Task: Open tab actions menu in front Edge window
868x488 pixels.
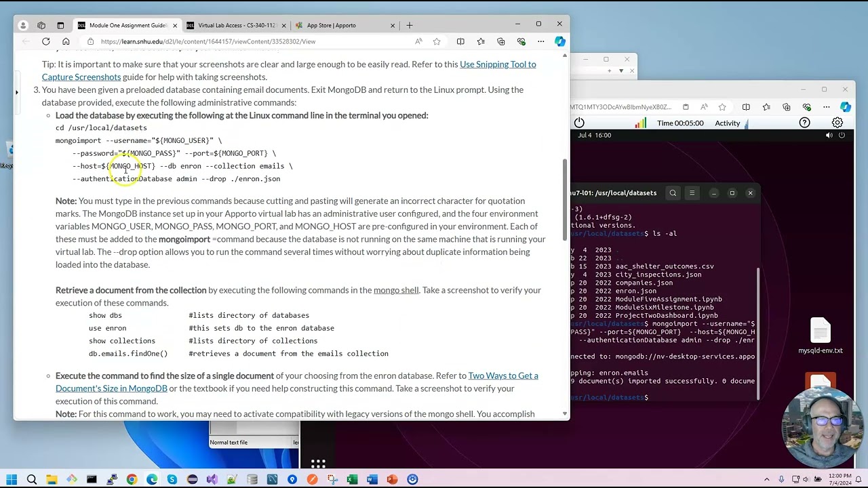Action: tap(60, 25)
